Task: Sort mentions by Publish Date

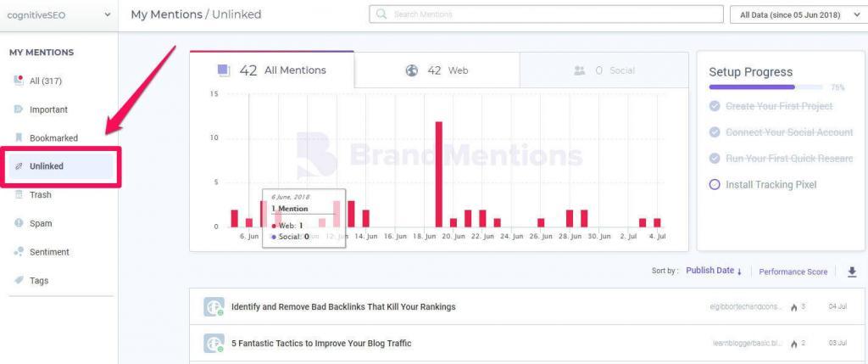Action: (x=714, y=271)
